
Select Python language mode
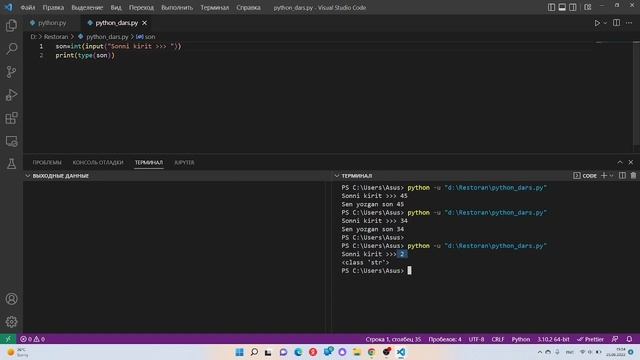pos(521,339)
